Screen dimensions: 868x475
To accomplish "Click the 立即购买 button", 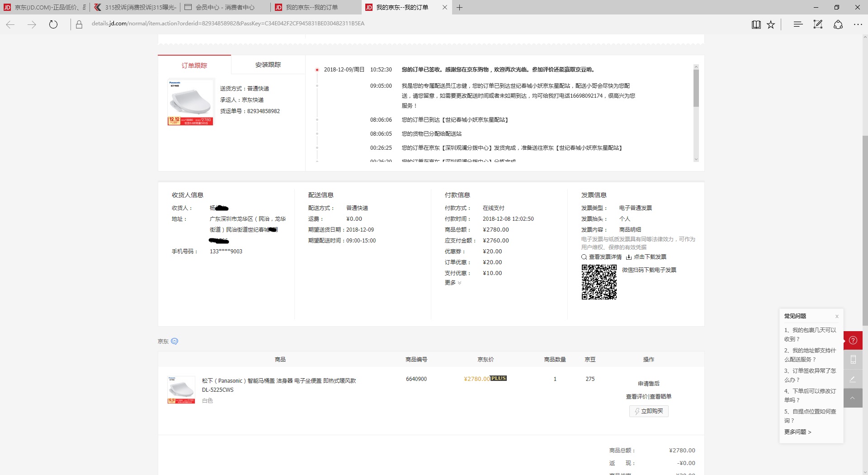I will pos(649,411).
